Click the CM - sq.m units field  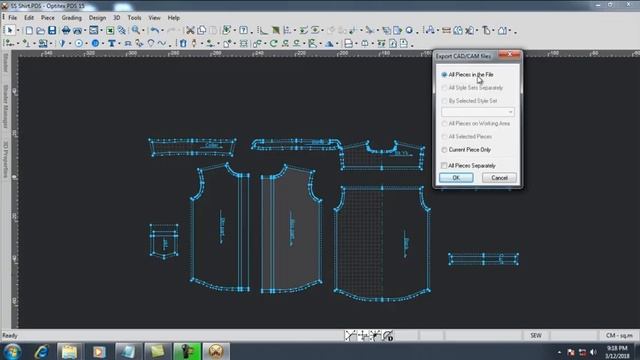click(x=619, y=336)
